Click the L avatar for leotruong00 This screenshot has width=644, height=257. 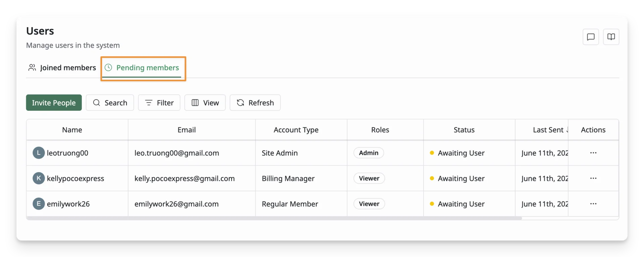(39, 153)
